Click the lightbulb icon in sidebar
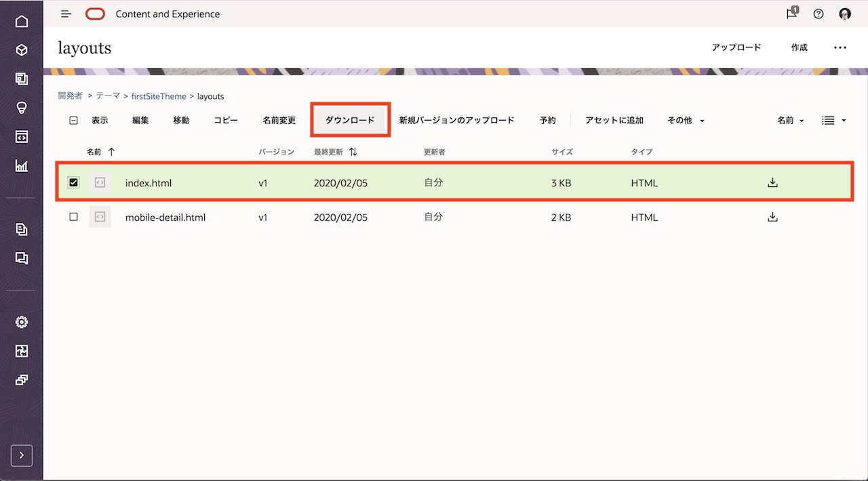The width and height of the screenshot is (868, 481). (x=22, y=108)
